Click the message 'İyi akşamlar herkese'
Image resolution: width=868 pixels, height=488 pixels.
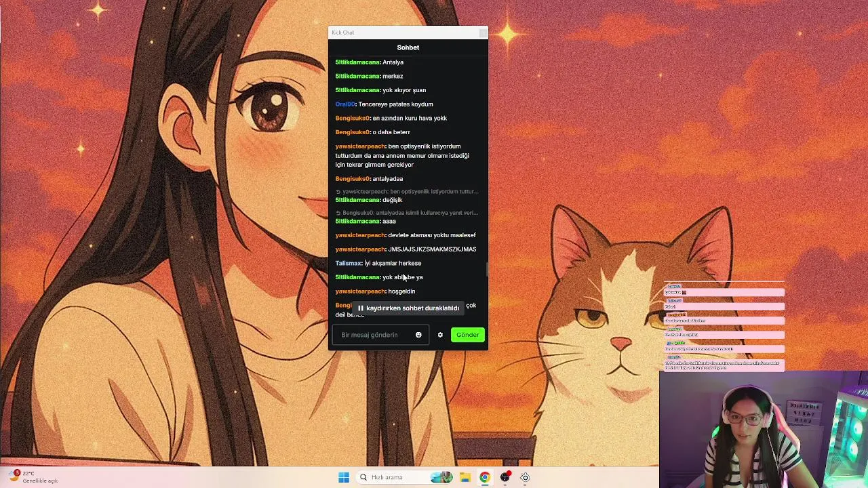(393, 263)
